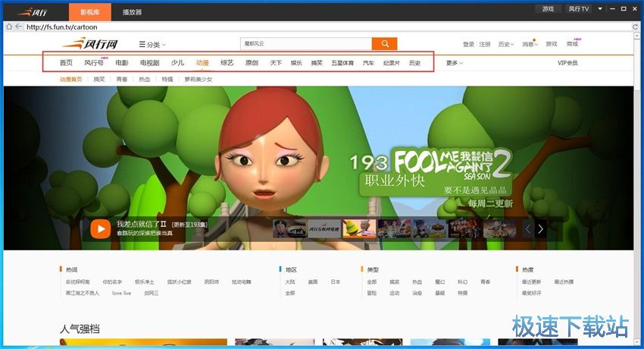Filter type by 魔幻
The width and height of the screenshot is (644, 349).
(x=440, y=282)
